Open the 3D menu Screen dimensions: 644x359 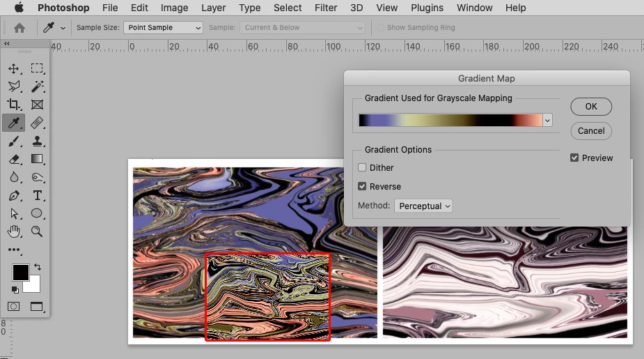tap(356, 8)
